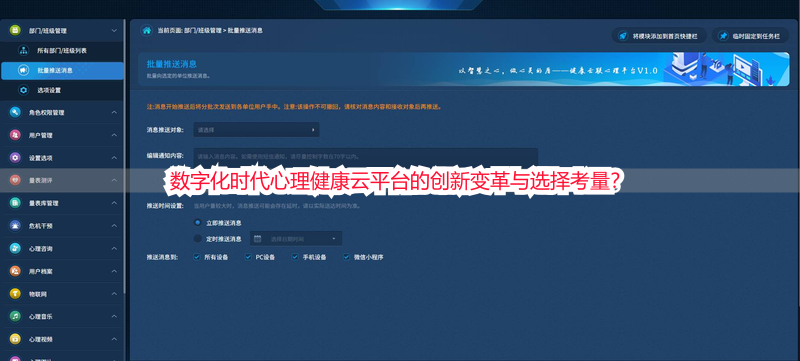
Task: Expand 角色权限管理 using its chevron
Action: point(114,113)
